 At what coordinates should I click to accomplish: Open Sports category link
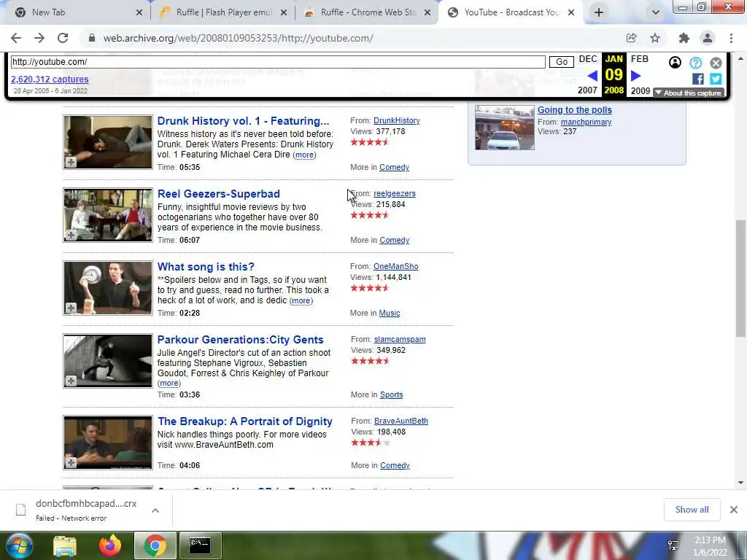pos(391,394)
